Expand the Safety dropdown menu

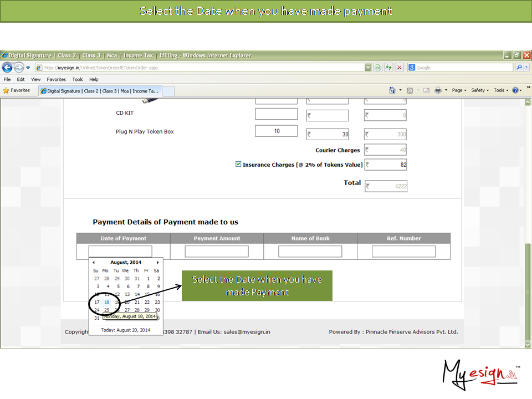479,90
